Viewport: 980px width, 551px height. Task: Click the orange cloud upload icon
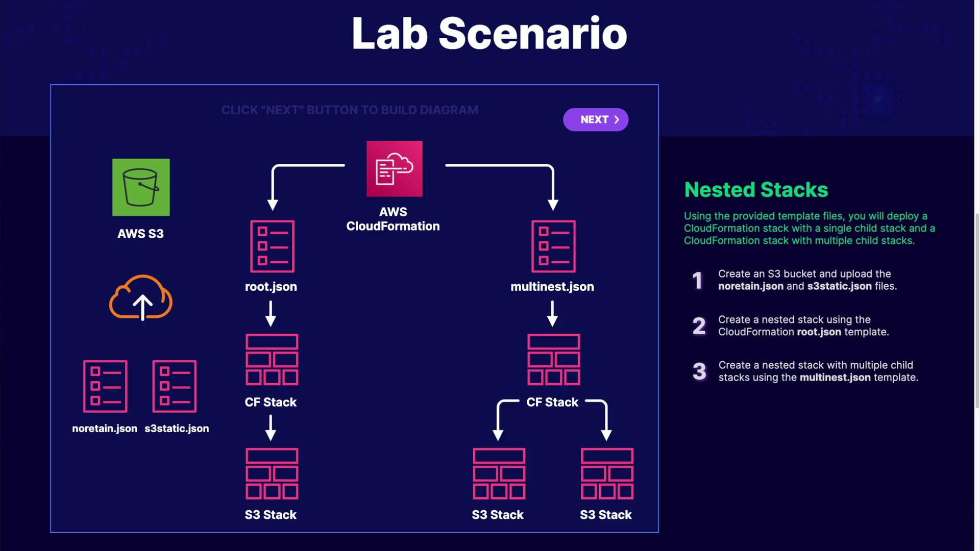point(141,297)
